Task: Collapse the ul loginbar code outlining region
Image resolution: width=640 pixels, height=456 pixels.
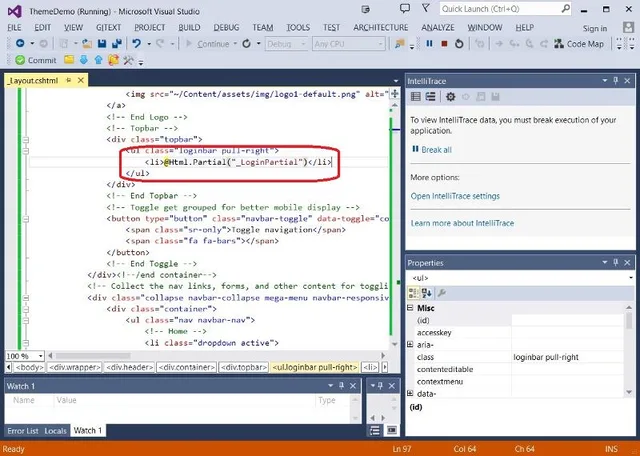Action: (26, 151)
